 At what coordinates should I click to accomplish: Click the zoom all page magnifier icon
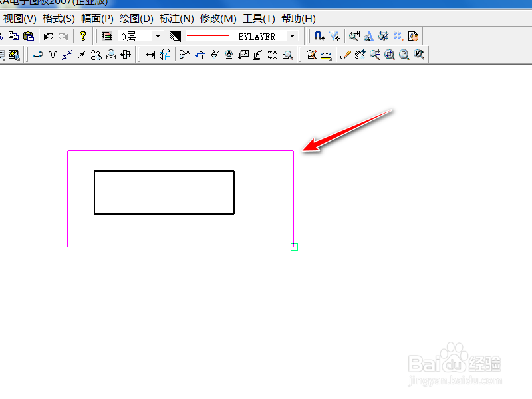click(404, 55)
